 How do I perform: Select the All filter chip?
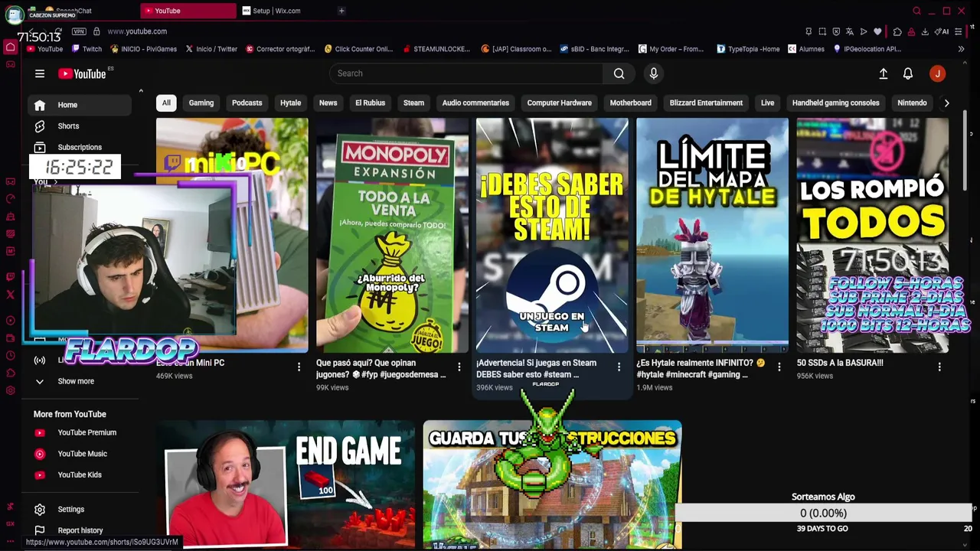[x=166, y=103]
